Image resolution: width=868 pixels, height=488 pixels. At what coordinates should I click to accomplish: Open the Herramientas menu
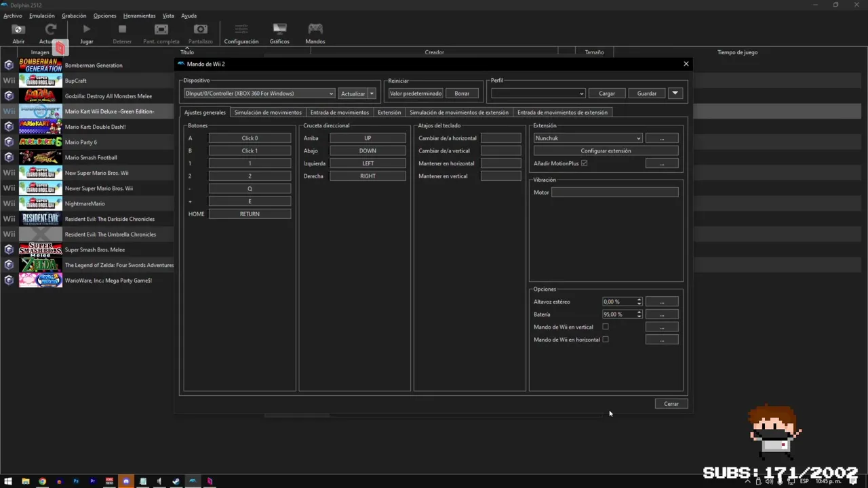point(139,16)
